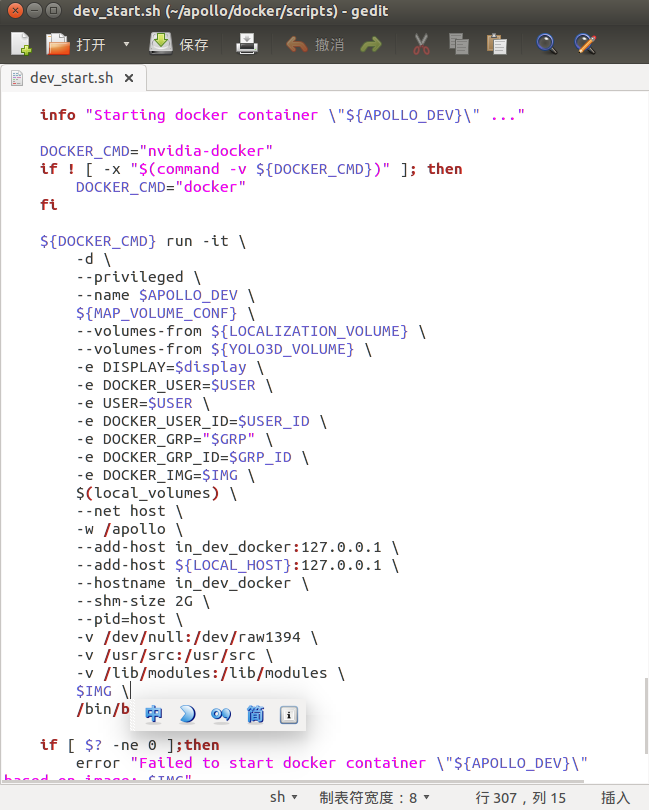This screenshot has height=810, width=649.
Task: Click the green redo arrow icon
Action: [370, 45]
